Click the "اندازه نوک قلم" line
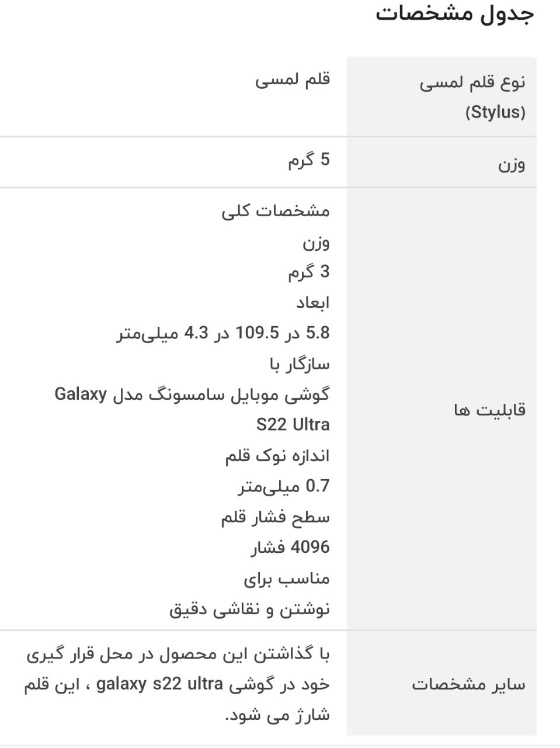This screenshot has height=748, width=560. (x=277, y=456)
